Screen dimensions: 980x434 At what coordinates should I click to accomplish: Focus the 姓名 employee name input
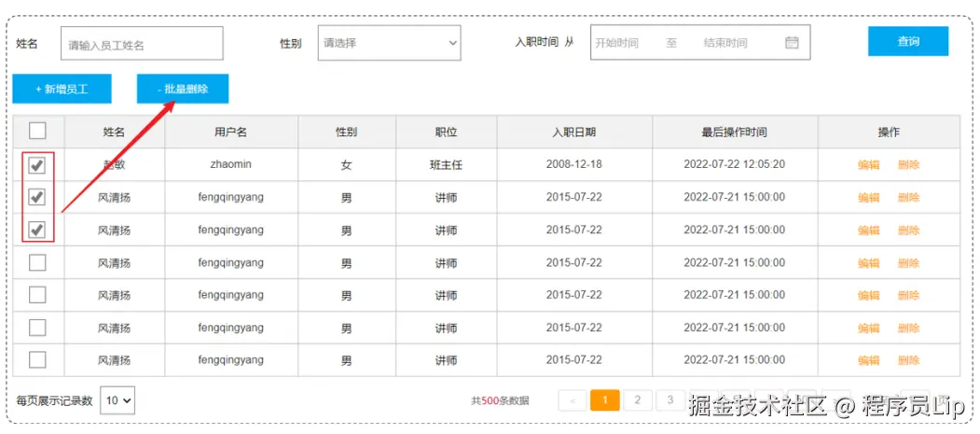pos(143,44)
